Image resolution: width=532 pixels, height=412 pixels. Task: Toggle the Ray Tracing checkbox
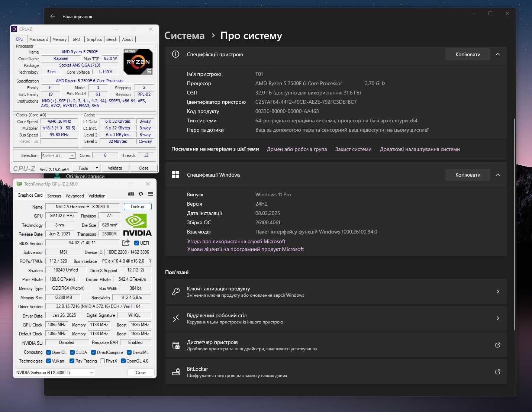tap(72, 361)
